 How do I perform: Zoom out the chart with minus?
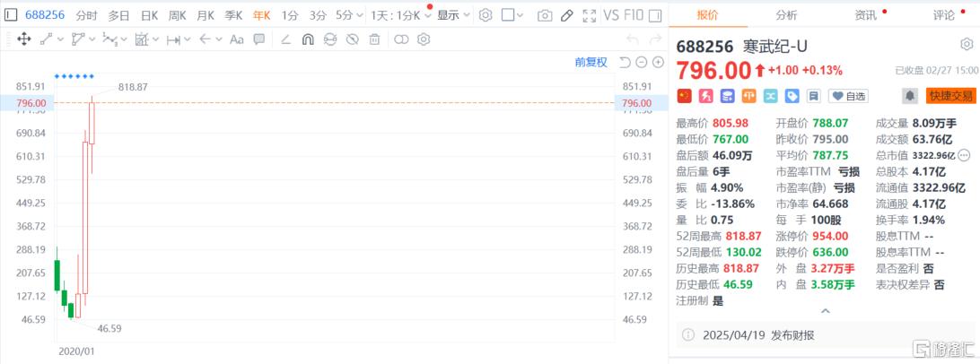coord(642,63)
